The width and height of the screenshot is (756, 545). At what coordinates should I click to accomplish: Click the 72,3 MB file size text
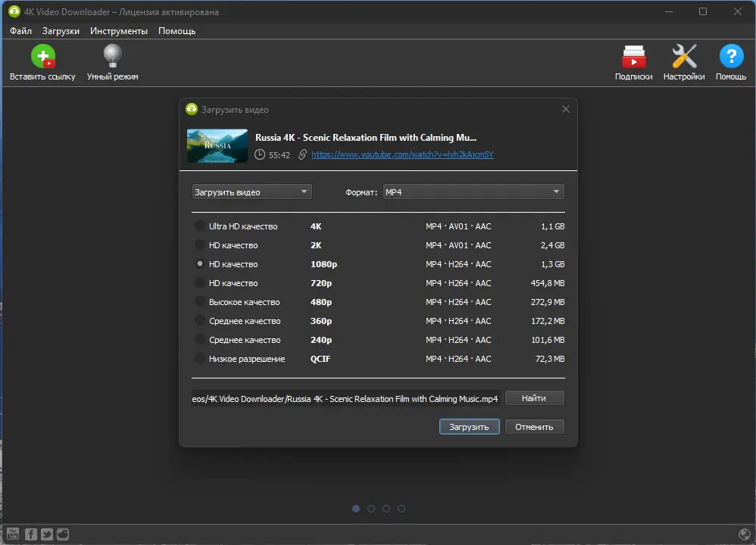pyautogui.click(x=550, y=359)
